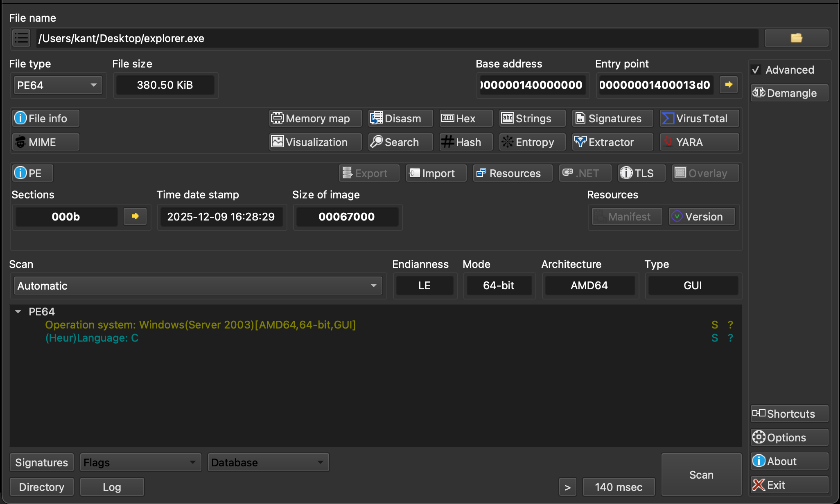Open the Signatures tool in toolbar

coord(612,118)
